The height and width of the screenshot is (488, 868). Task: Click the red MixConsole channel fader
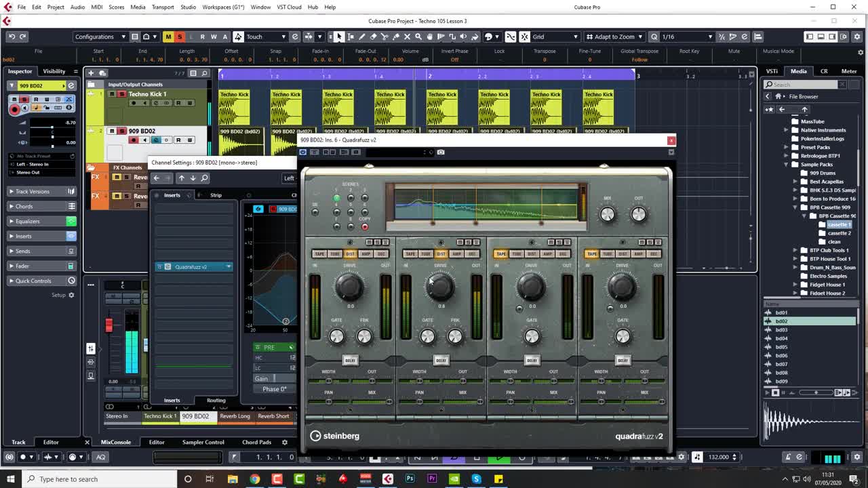pyautogui.click(x=108, y=326)
